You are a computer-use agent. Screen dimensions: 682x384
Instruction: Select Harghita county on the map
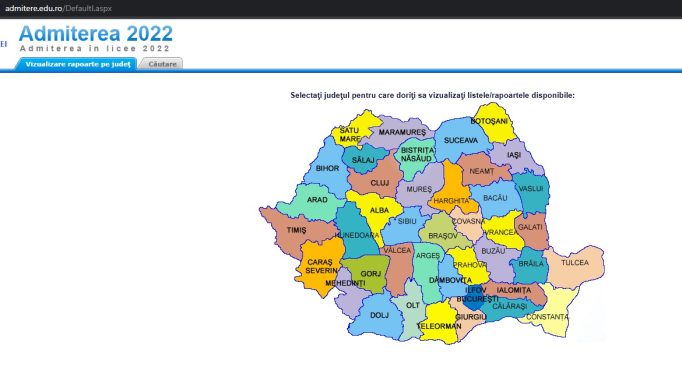pyautogui.click(x=451, y=200)
